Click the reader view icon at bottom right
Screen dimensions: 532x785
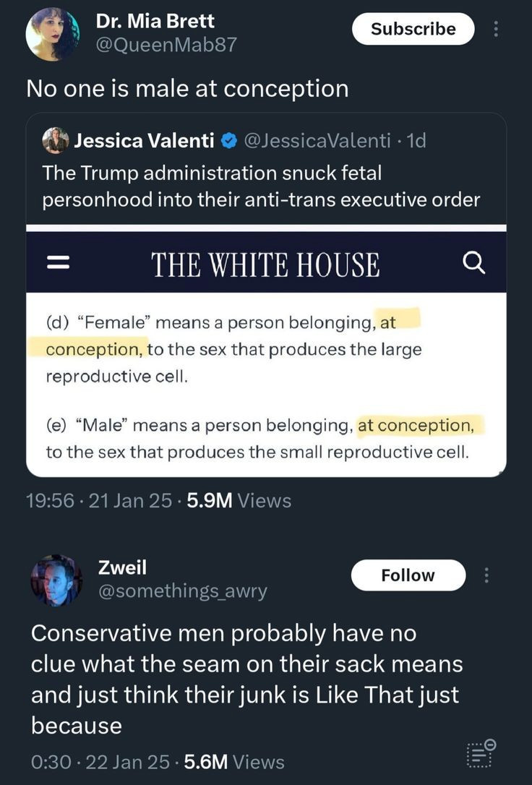(x=481, y=754)
